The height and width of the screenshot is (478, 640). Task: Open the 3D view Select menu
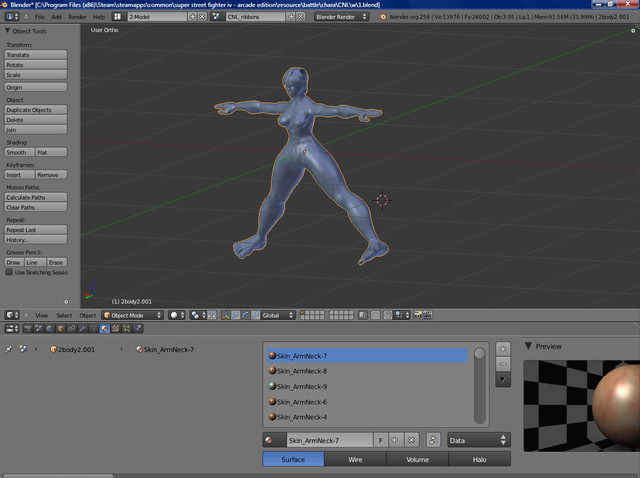[x=64, y=315]
